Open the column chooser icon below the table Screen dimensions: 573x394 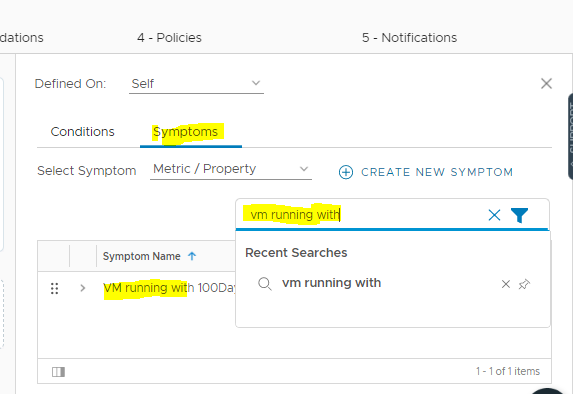coord(58,372)
